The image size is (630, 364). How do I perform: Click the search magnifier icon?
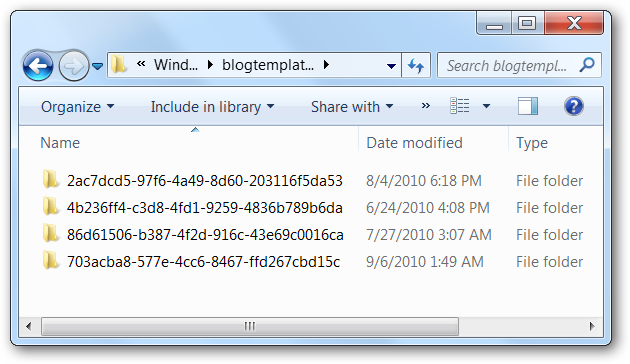[587, 65]
